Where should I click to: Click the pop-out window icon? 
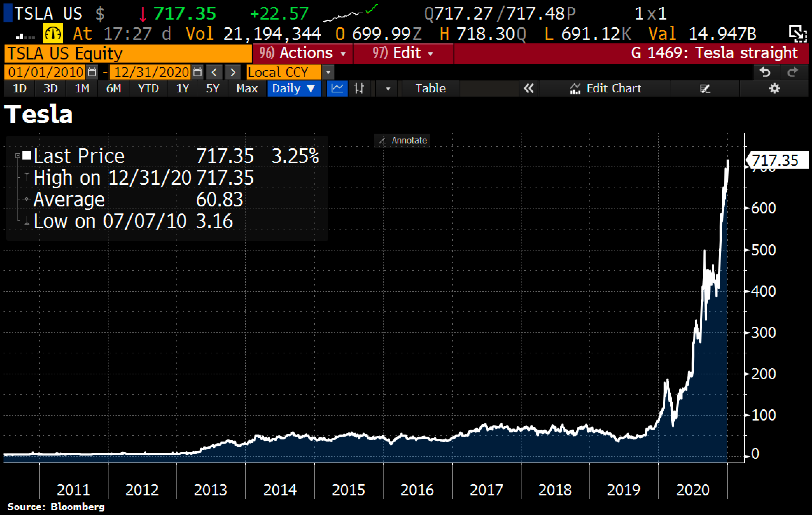pyautogui.click(x=798, y=34)
